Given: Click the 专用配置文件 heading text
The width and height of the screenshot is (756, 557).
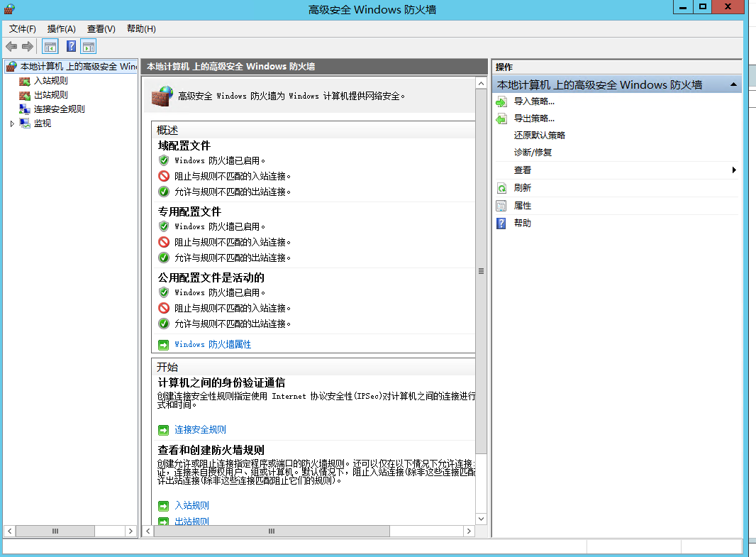Looking at the screenshot, I should pos(189,211).
